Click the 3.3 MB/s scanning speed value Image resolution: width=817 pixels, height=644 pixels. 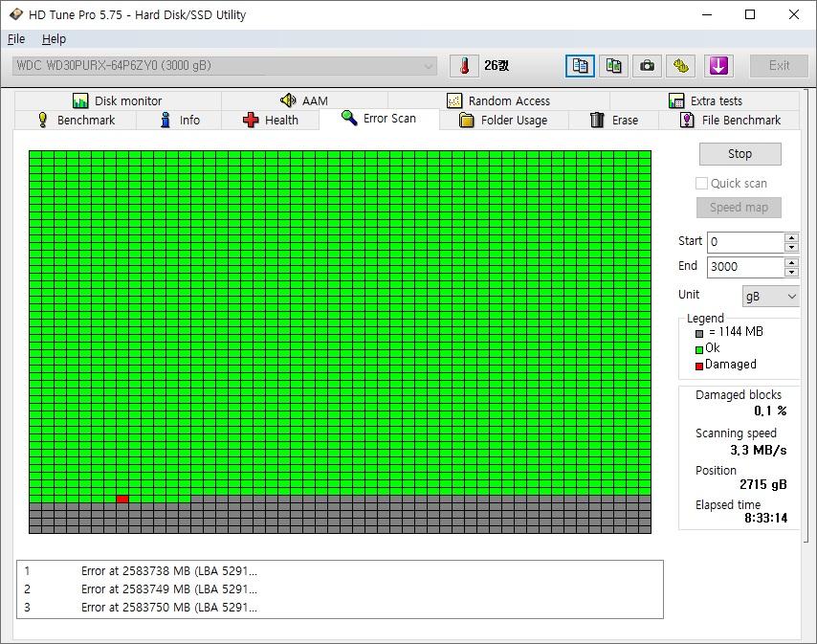pyautogui.click(x=758, y=450)
